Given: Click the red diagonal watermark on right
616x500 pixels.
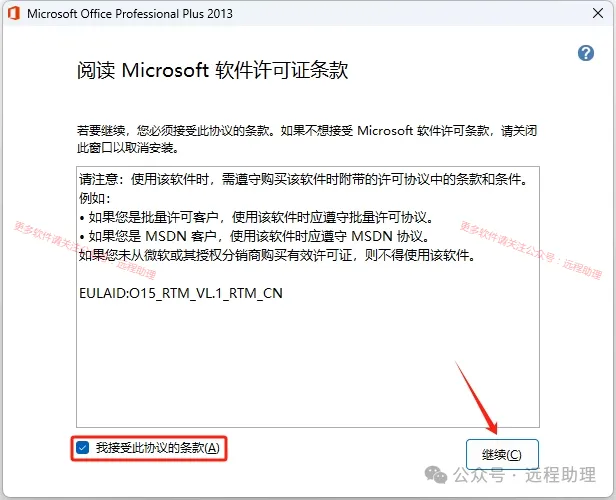Looking at the screenshot, I should coord(530,250).
